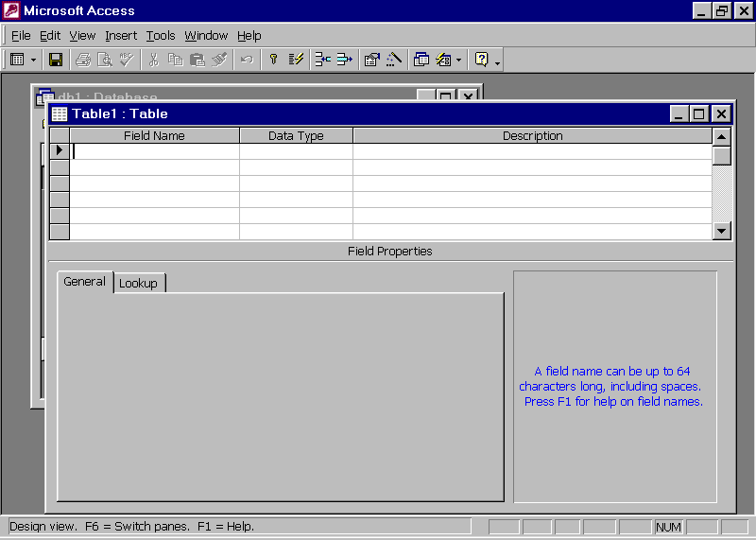Click the db1 Database window icon
756x540 pixels.
[x=44, y=96]
